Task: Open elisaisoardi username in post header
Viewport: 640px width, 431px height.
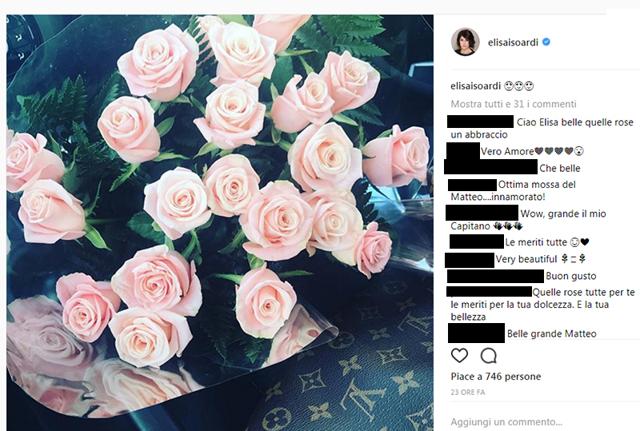Action: [513, 42]
